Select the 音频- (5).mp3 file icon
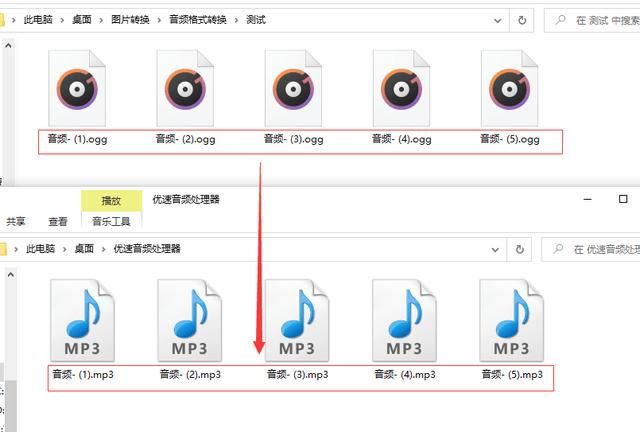Image resolution: width=640 pixels, height=432 pixels. point(511,321)
